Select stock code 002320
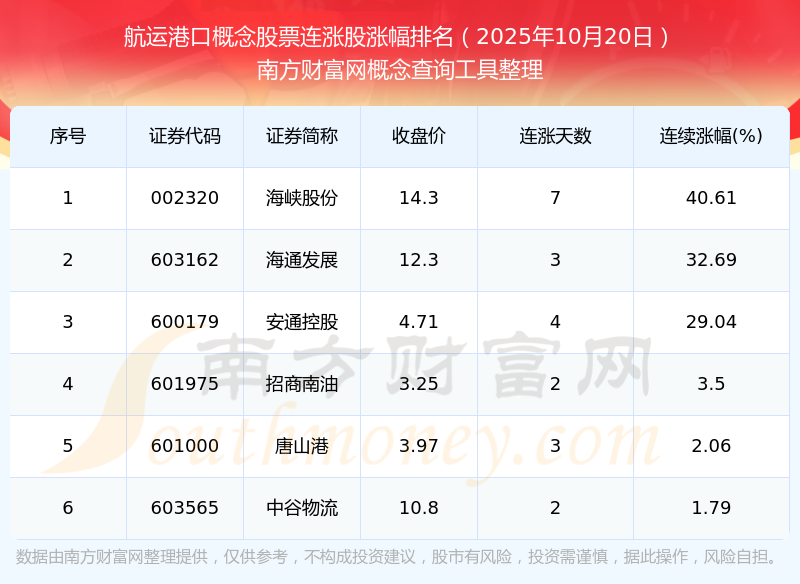The image size is (800, 584). (185, 198)
